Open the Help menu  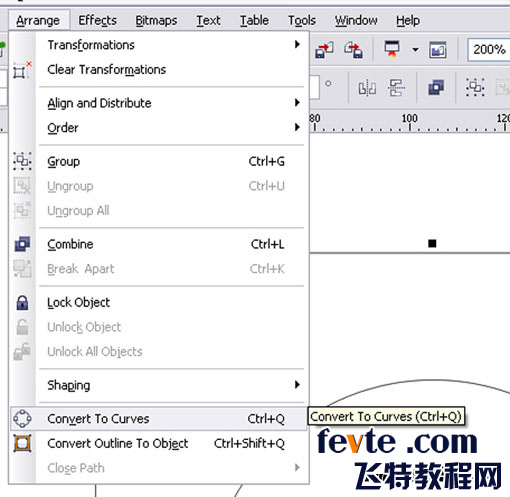tap(408, 21)
